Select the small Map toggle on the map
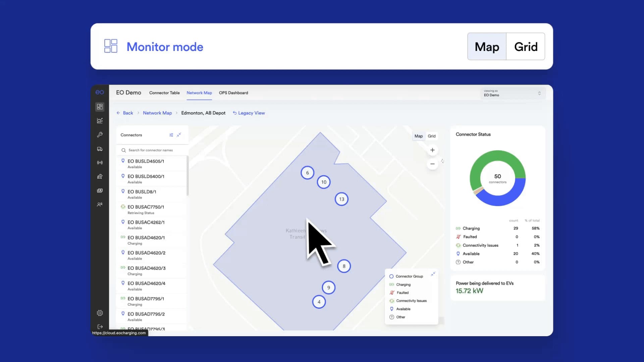 tap(418, 136)
